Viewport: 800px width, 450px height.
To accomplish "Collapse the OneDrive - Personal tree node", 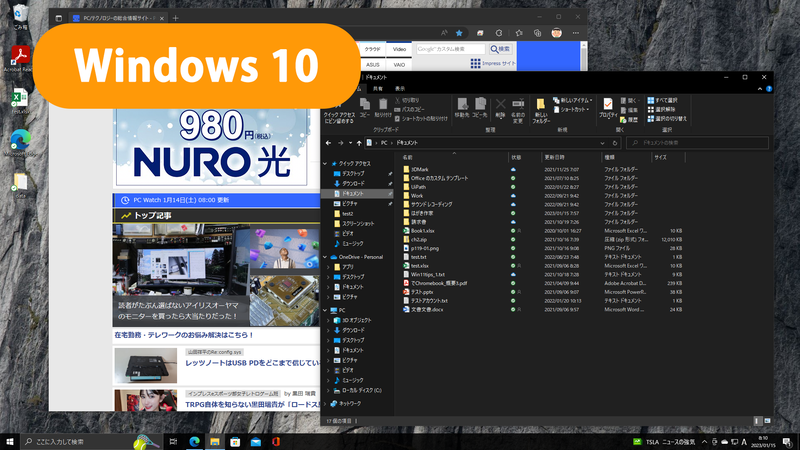I will [325, 257].
